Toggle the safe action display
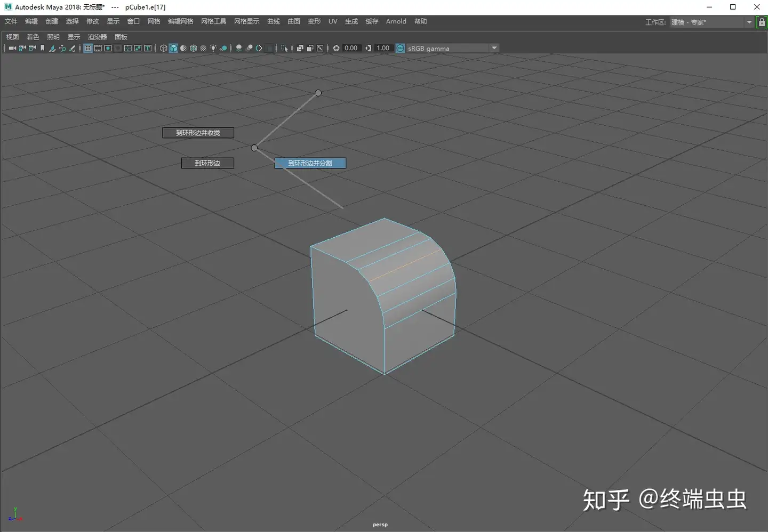Viewport: 768px width, 532px height. tap(138, 48)
